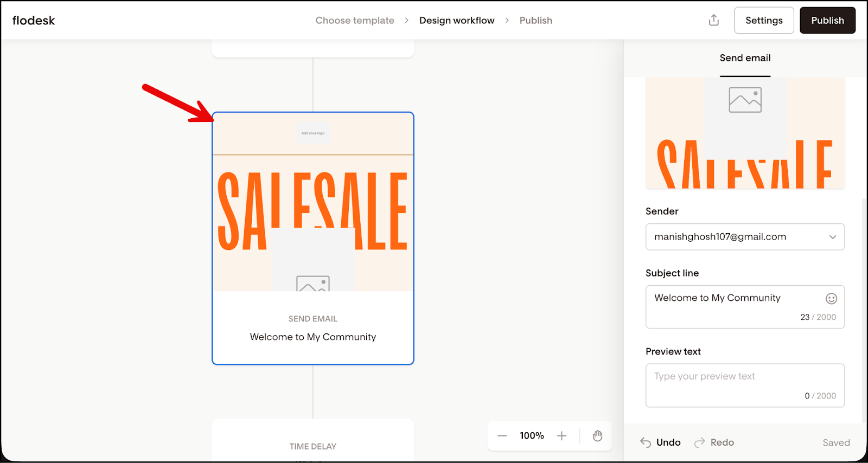Select the hand pan tool
Screen dimensions: 868x463
tap(597, 436)
